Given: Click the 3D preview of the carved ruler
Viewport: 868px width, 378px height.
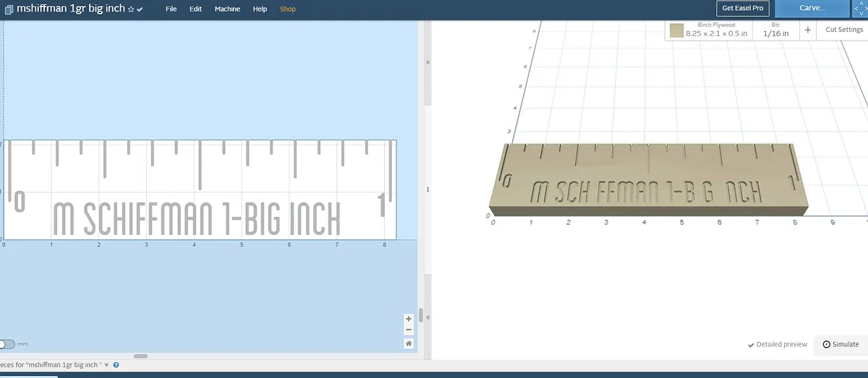Looking at the screenshot, I should coord(647,181).
